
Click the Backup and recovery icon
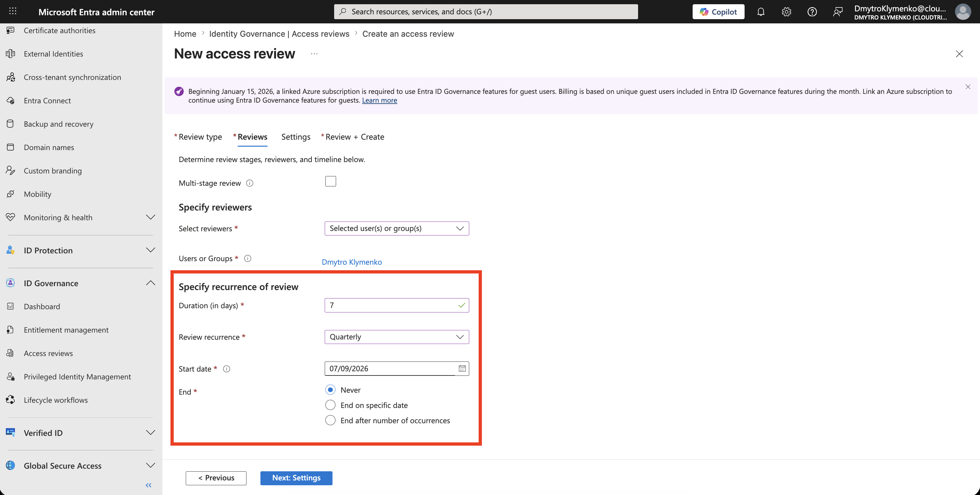pyautogui.click(x=11, y=124)
